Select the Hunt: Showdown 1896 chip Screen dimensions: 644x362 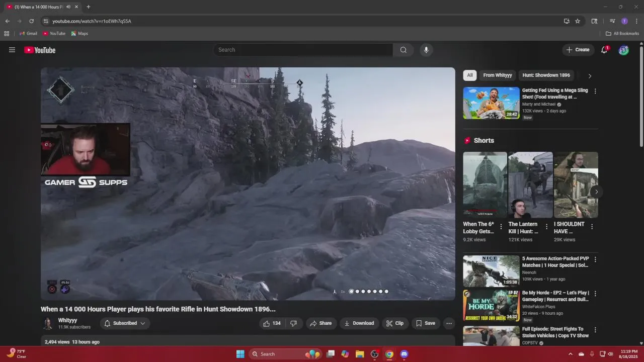coord(546,75)
